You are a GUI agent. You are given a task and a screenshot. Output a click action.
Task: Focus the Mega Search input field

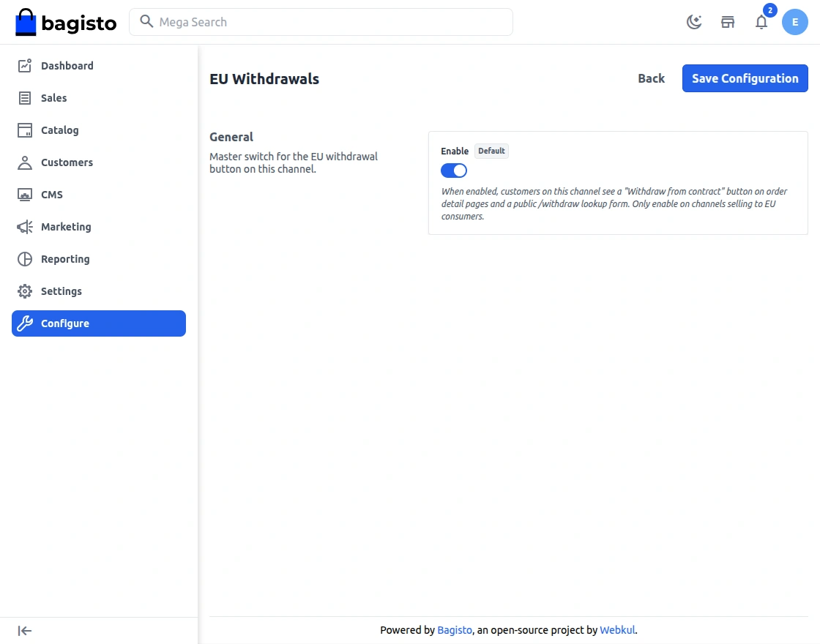click(x=321, y=22)
